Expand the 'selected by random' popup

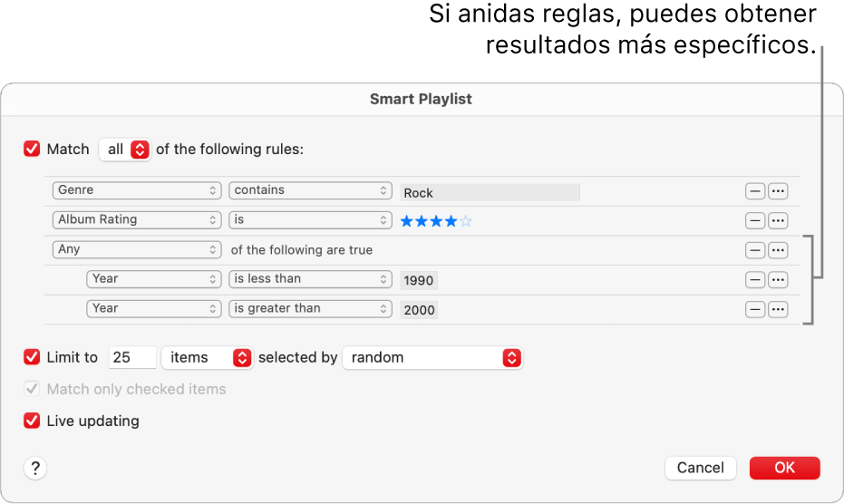[x=433, y=358]
